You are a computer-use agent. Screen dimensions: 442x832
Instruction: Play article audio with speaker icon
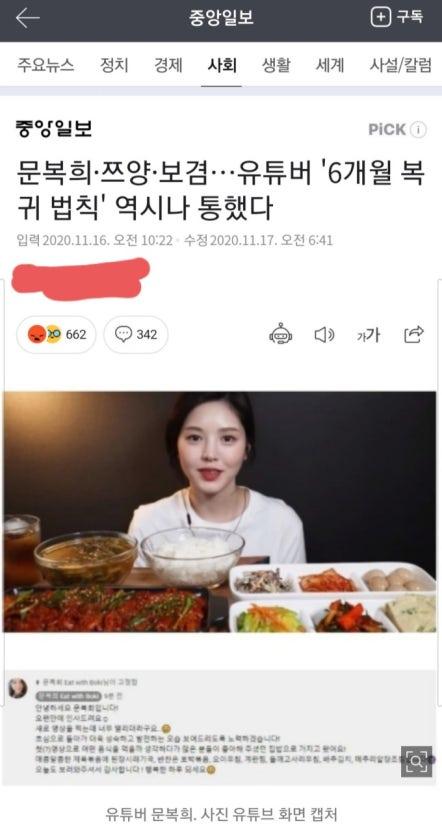(x=324, y=335)
